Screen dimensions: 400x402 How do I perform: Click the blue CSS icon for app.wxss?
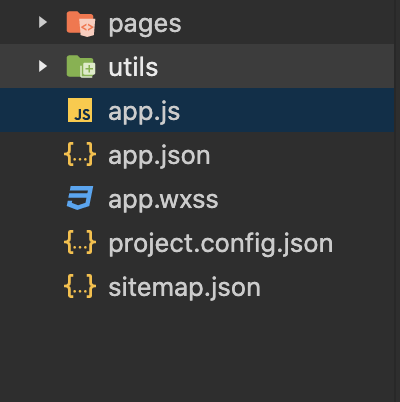(80, 198)
